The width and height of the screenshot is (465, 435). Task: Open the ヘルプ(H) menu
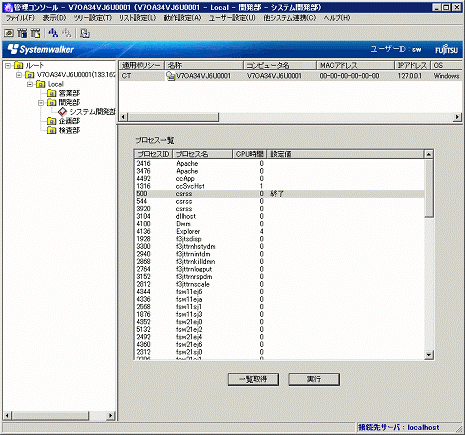[337, 18]
